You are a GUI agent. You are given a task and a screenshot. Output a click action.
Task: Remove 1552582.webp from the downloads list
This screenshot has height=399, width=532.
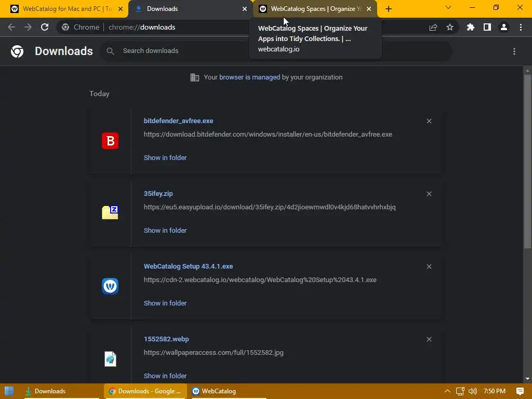pyautogui.click(x=429, y=339)
